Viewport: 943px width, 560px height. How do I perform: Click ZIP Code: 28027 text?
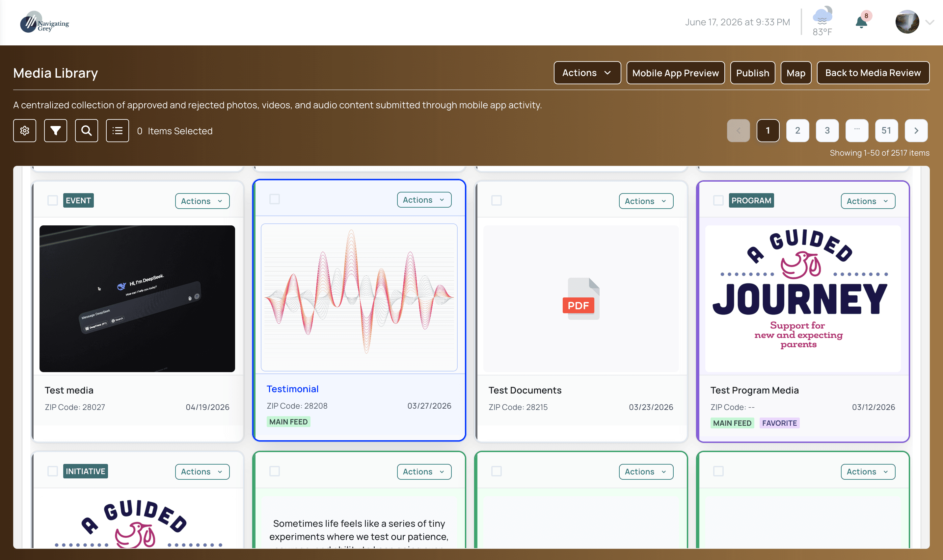[x=75, y=407]
